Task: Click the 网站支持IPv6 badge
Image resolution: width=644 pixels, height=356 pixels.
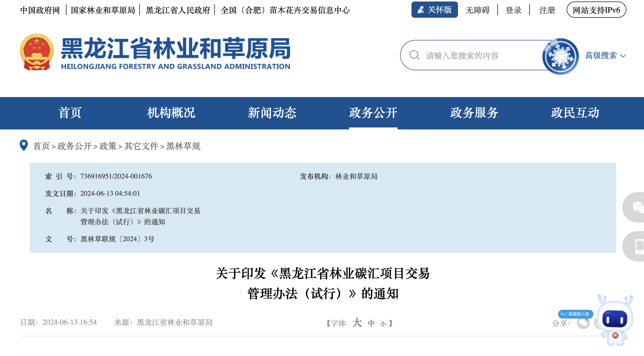Action: 596,10
